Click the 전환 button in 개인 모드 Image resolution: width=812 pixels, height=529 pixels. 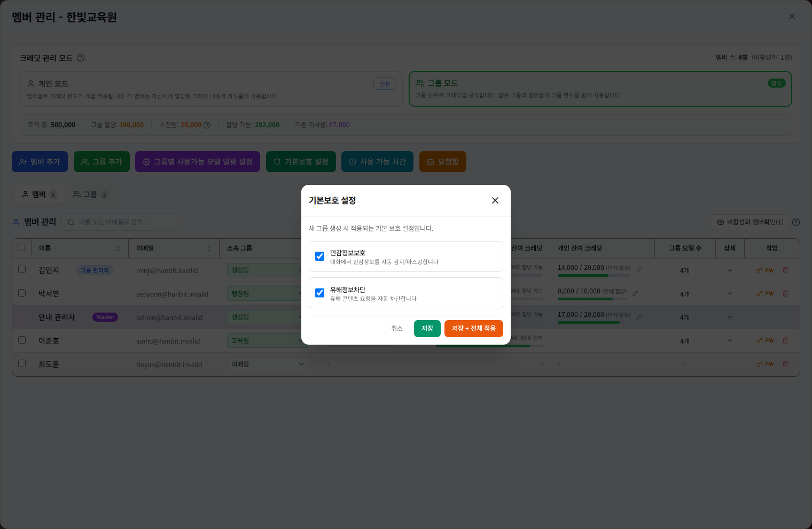point(385,84)
